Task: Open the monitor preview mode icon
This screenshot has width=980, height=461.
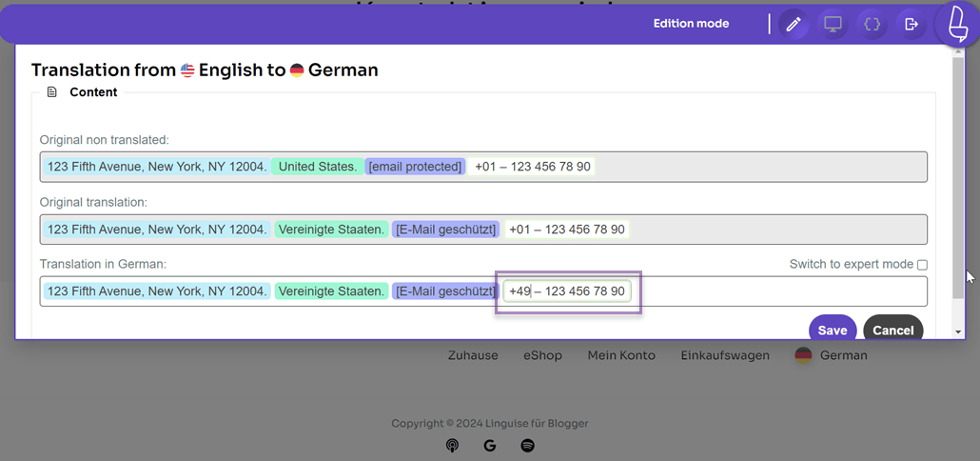Action: pyautogui.click(x=833, y=25)
